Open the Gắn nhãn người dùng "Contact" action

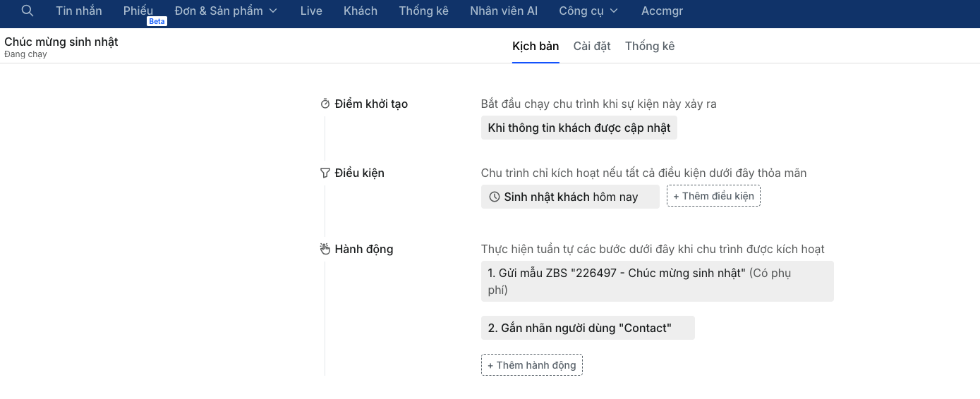pos(588,328)
